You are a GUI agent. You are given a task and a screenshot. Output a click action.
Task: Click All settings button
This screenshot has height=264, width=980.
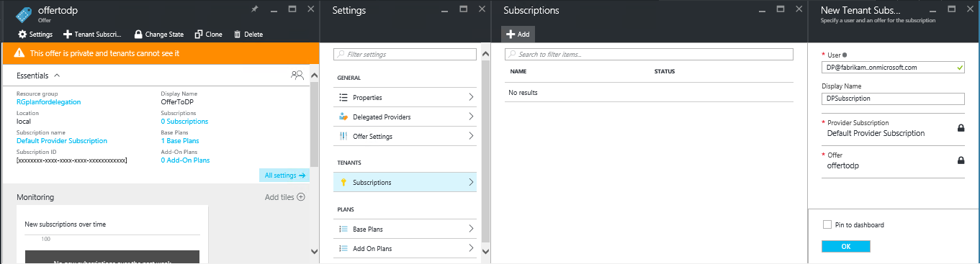[x=284, y=175]
